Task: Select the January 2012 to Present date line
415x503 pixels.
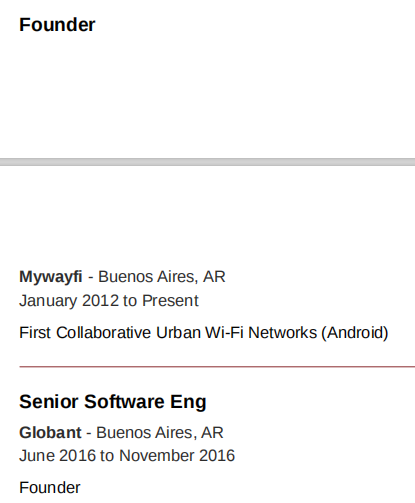Action: 109,301
